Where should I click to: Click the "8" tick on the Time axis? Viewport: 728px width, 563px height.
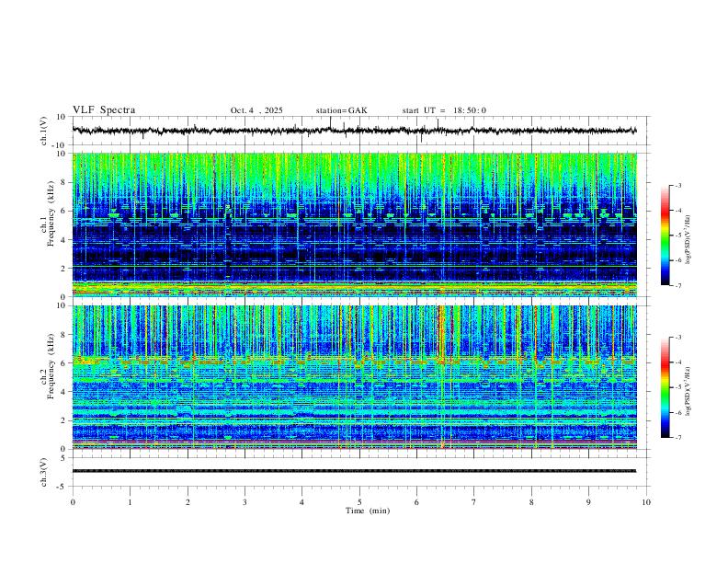(531, 502)
